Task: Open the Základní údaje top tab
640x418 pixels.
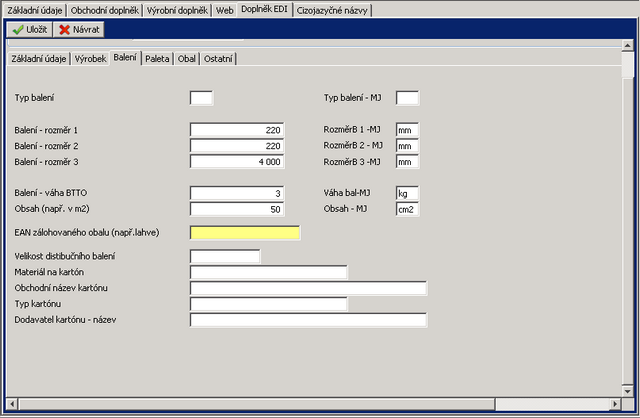Action: (34, 9)
